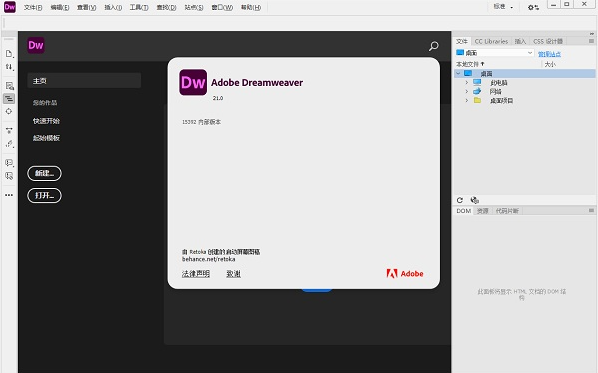Toggle Live View options icon in toolbar

9,86
